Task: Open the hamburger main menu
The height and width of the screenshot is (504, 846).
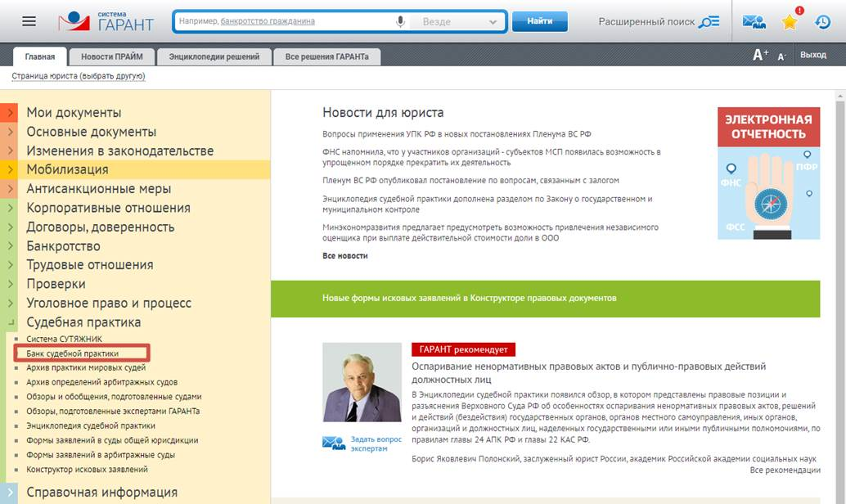Action: tap(29, 21)
